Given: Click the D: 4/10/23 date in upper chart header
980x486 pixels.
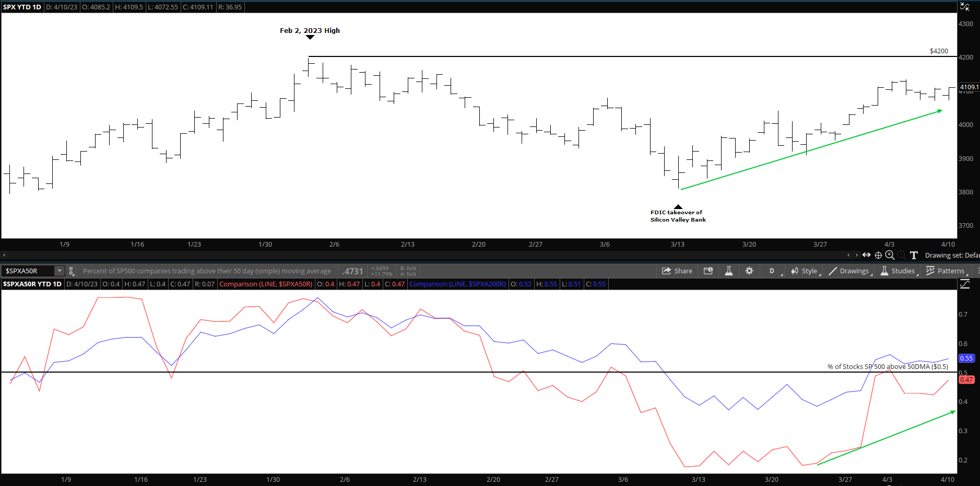Looking at the screenshot, I should click(62, 7).
